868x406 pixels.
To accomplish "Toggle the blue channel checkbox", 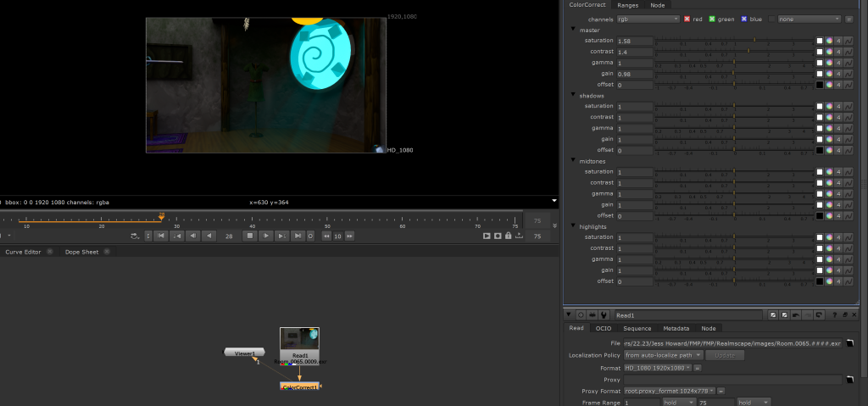I will (744, 19).
